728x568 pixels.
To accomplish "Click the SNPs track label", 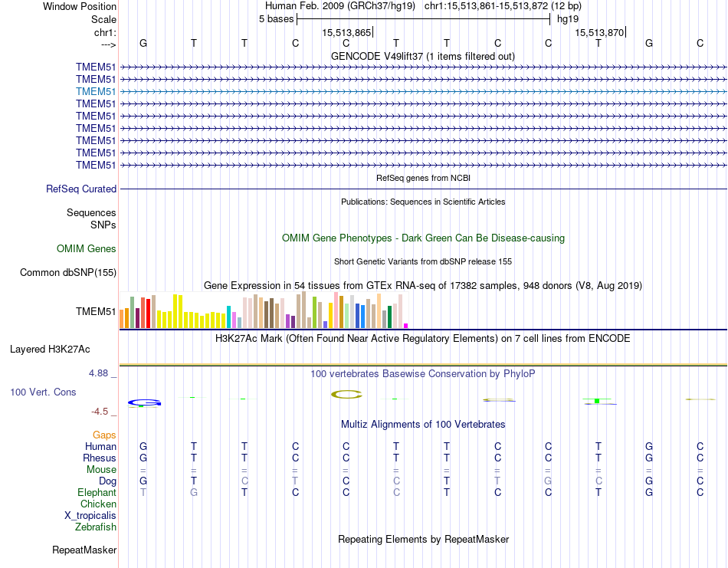I will coord(103,225).
